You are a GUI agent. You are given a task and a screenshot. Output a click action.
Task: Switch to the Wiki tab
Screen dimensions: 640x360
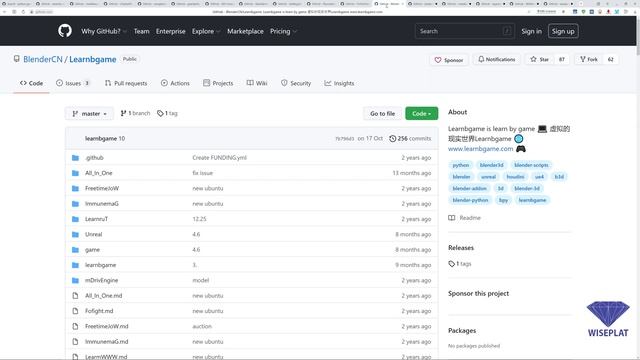point(257,83)
